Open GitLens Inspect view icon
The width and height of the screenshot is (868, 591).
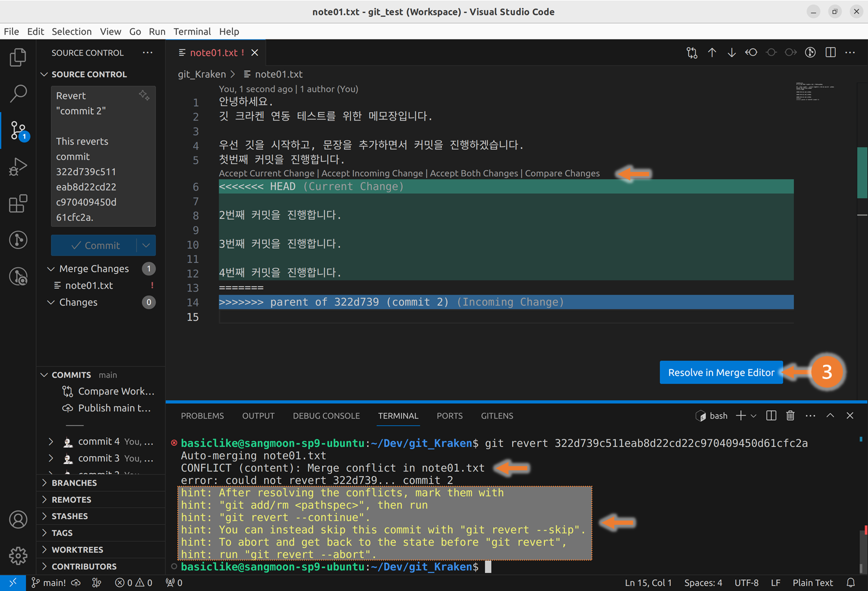point(18,277)
